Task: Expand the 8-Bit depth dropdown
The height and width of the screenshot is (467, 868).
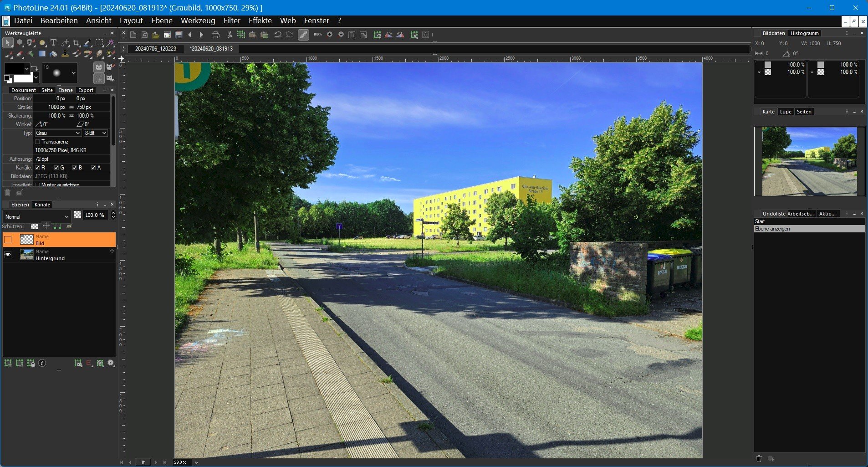Action: tap(96, 133)
